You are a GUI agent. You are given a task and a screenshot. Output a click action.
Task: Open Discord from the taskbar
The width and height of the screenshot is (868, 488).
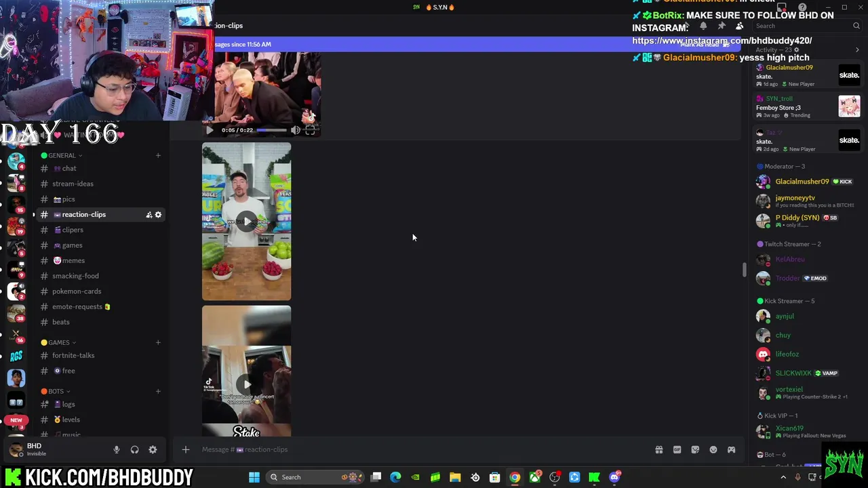[x=614, y=477]
